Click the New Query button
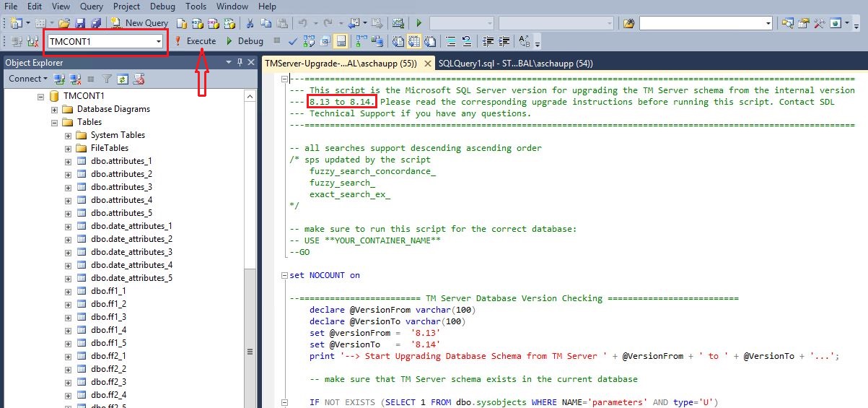This screenshot has width=868, height=408. click(x=140, y=23)
